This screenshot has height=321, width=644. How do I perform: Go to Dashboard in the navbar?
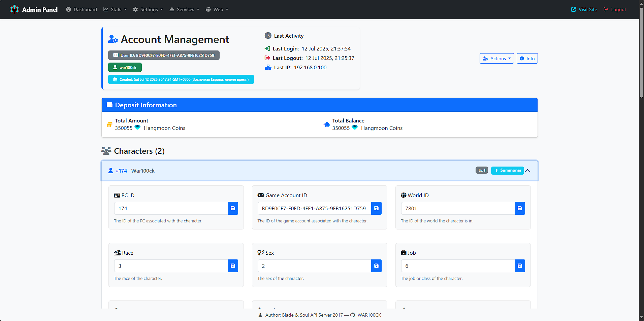pos(82,9)
